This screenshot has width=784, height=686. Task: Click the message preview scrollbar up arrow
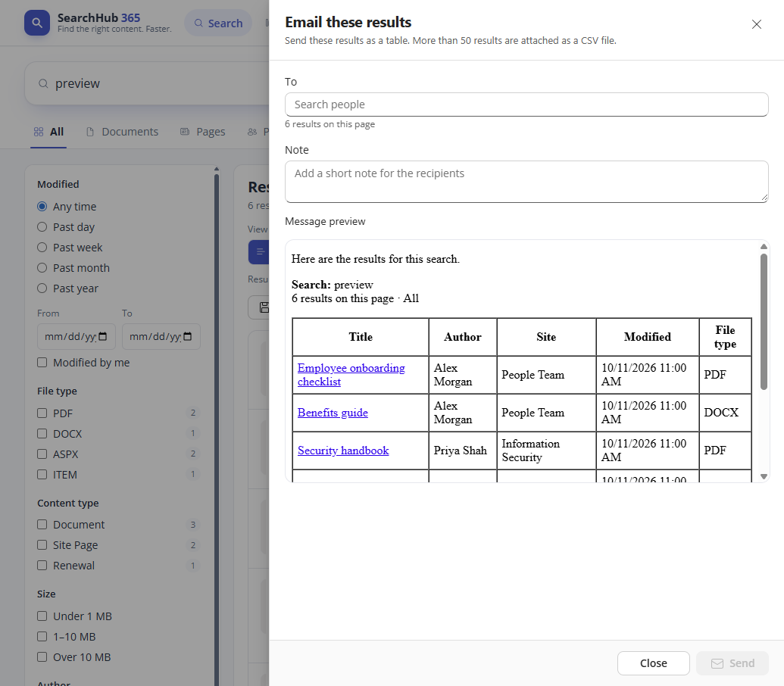pos(764,246)
